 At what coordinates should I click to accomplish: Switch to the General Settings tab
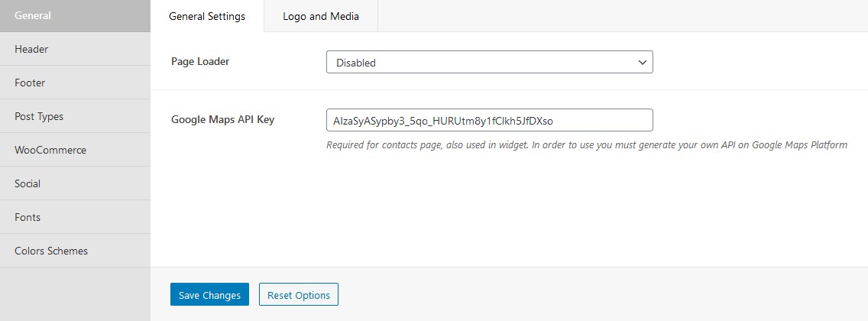tap(207, 16)
